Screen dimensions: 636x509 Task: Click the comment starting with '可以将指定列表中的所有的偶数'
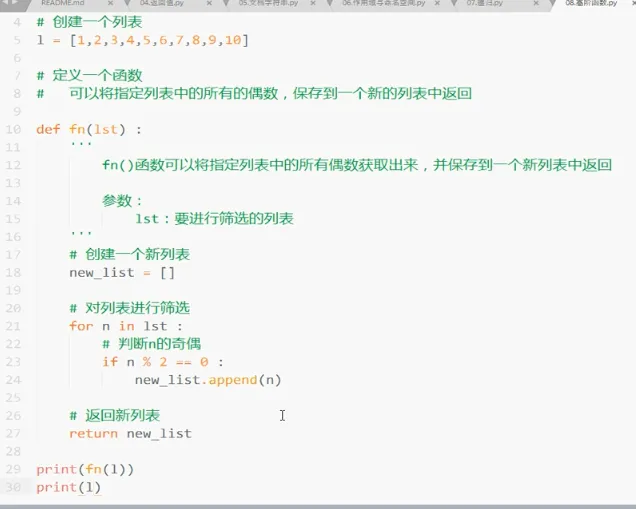pos(270,94)
